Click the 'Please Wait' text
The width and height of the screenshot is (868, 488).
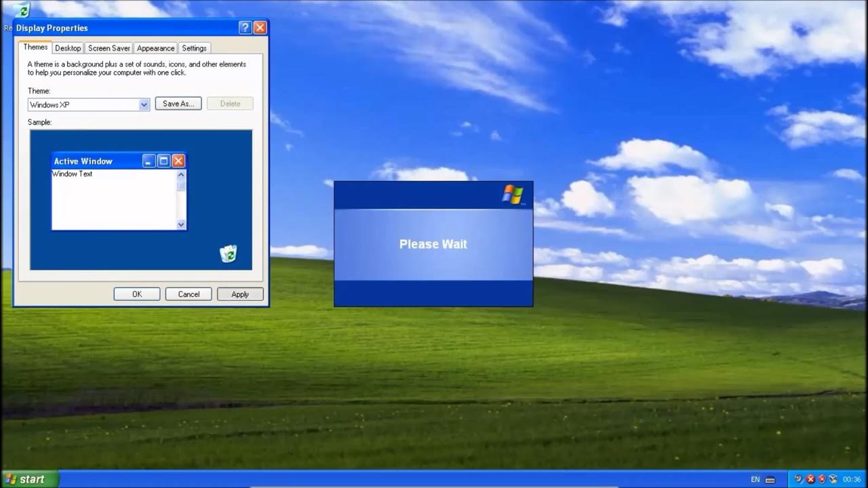point(433,244)
